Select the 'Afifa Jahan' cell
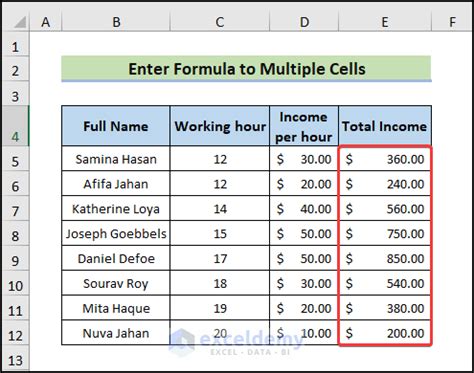 [x=116, y=184]
